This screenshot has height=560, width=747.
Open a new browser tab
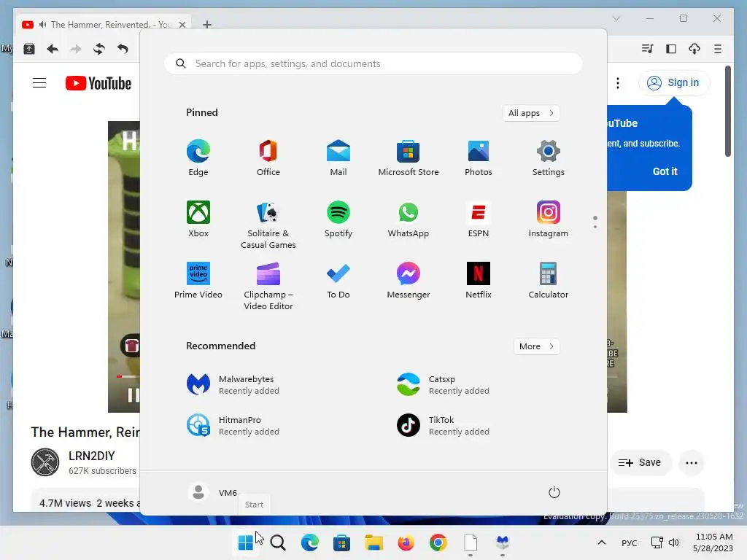[x=206, y=25]
